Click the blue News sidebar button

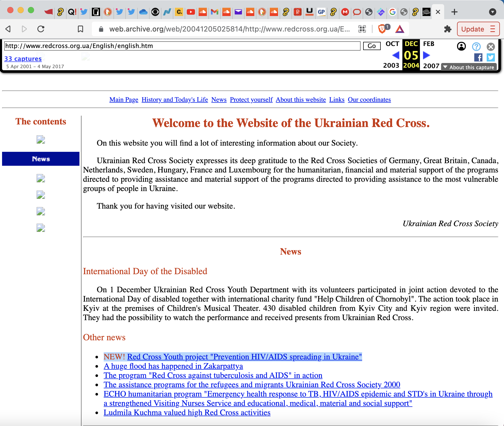click(x=41, y=159)
